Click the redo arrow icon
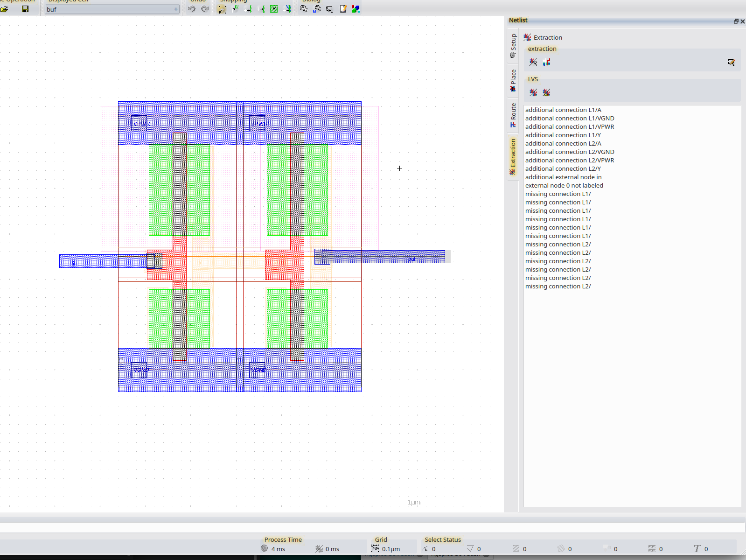Viewport: 746px width, 560px height. pyautogui.click(x=204, y=9)
